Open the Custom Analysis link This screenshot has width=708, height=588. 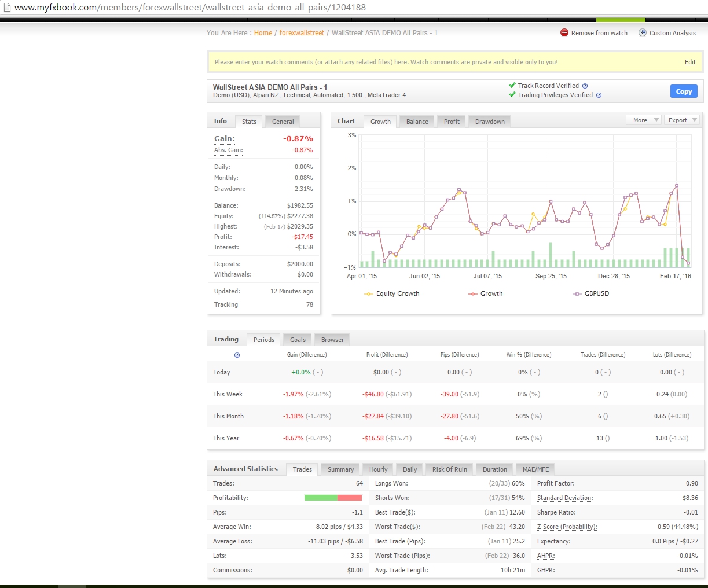pyautogui.click(x=673, y=33)
